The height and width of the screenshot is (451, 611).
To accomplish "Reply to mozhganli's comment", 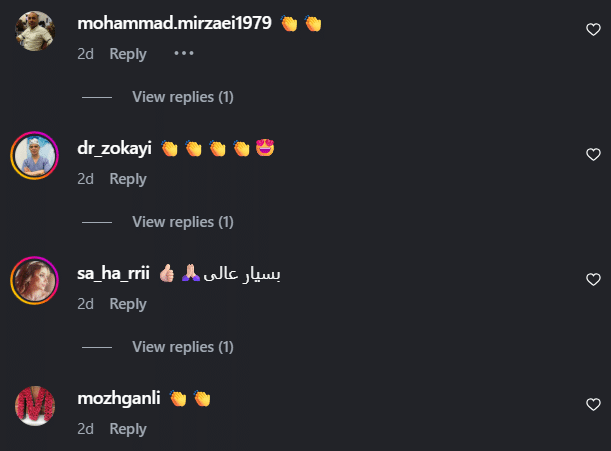I will (128, 429).
